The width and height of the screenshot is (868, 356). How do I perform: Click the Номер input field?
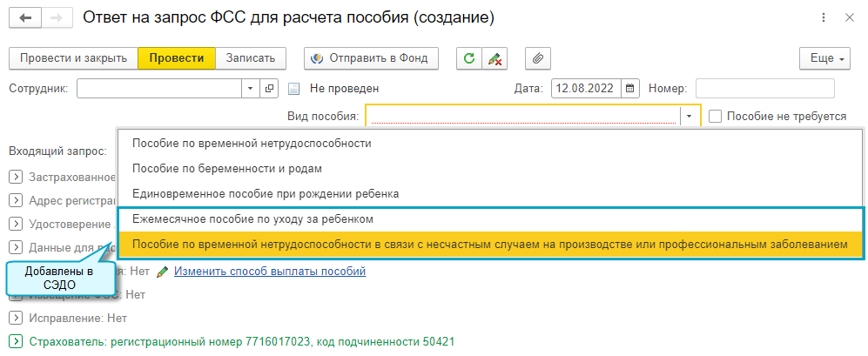click(x=764, y=88)
